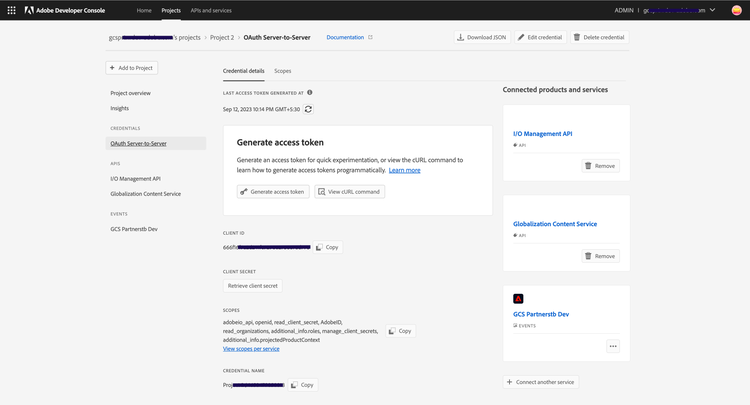Refresh the last access token timestamp
The height and width of the screenshot is (405, 750).
[309, 109]
